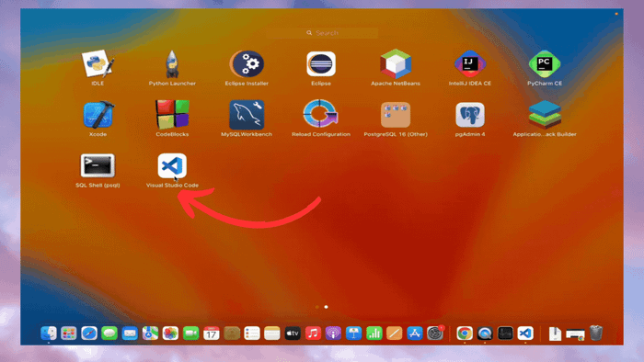Open the Reload Configuration app
The width and height of the screenshot is (644, 362).
pos(321,114)
